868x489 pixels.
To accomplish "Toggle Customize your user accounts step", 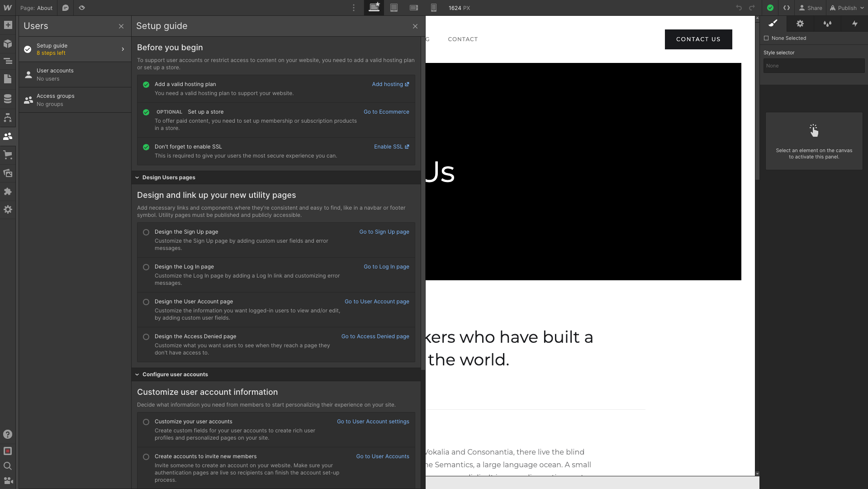I will [x=146, y=422].
